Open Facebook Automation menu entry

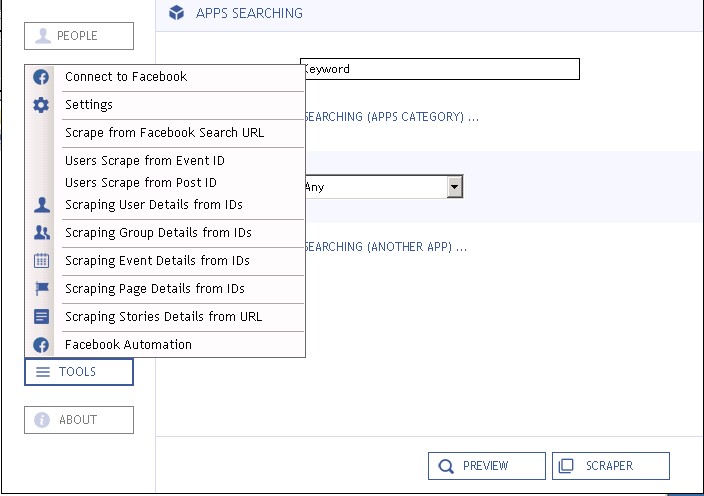coord(128,345)
